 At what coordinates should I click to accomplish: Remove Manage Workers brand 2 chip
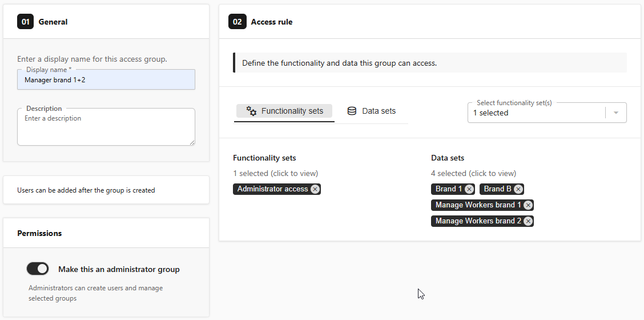click(528, 221)
